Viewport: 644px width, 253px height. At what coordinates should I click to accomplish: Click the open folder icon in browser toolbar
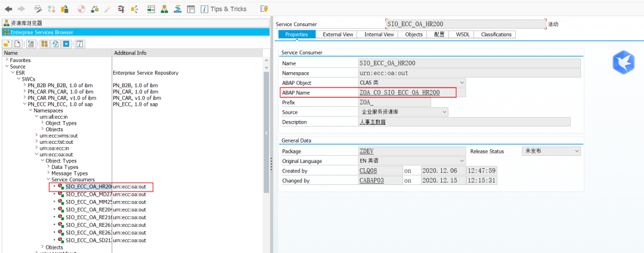7,44
